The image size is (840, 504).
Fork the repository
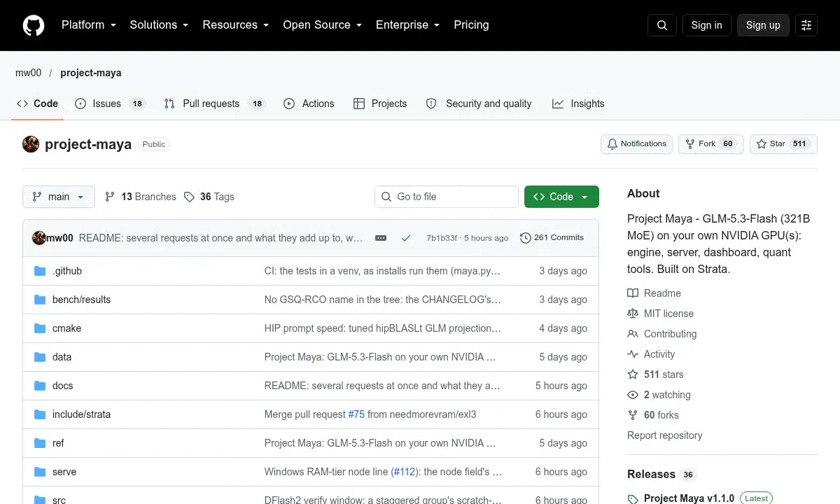tap(710, 144)
